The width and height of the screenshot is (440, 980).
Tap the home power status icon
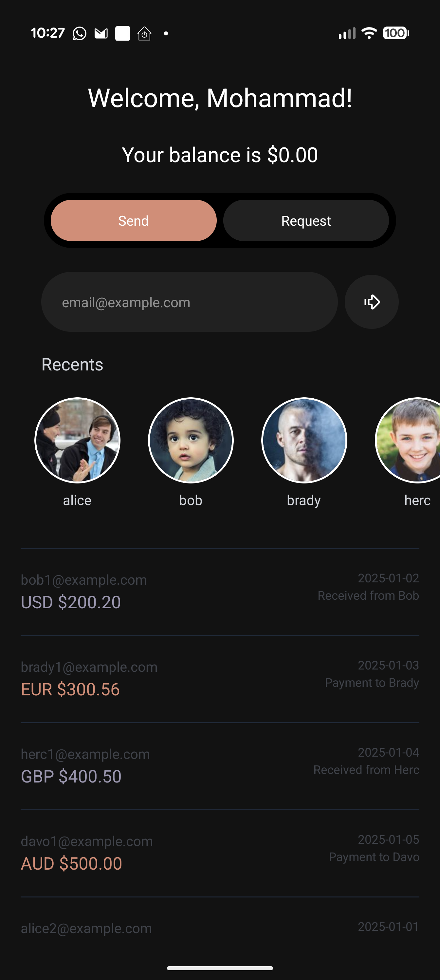pyautogui.click(x=144, y=33)
